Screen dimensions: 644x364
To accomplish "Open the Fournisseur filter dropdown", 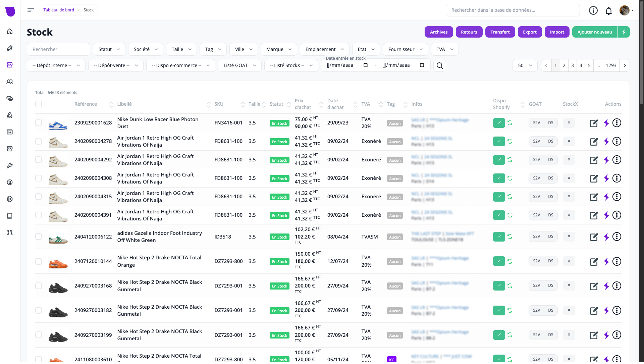I will pyautogui.click(x=405, y=49).
